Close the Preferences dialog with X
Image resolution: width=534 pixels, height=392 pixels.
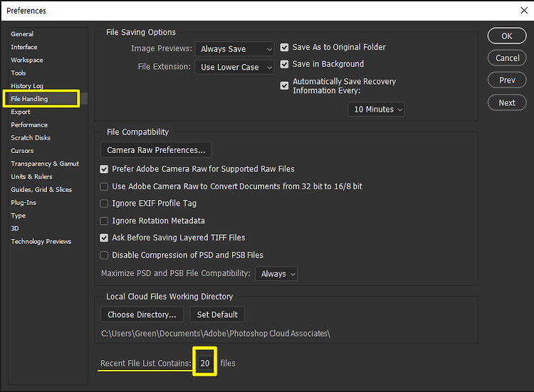pyautogui.click(x=524, y=11)
